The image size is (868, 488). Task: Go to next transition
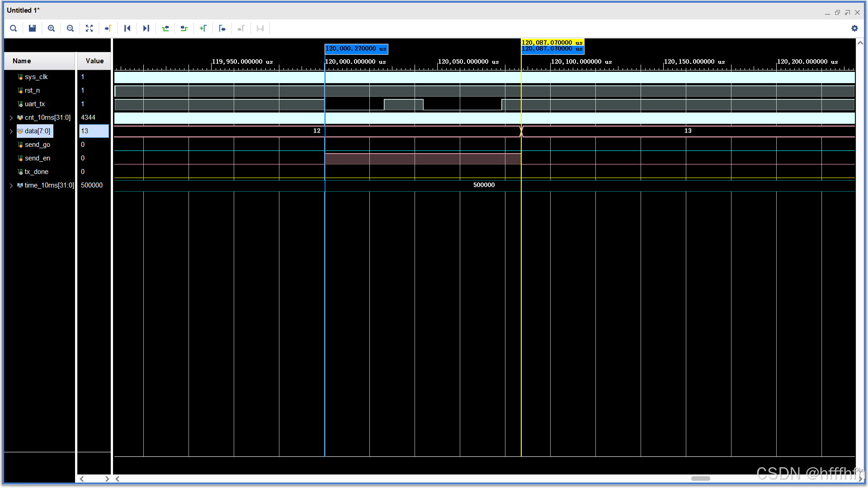(x=184, y=28)
